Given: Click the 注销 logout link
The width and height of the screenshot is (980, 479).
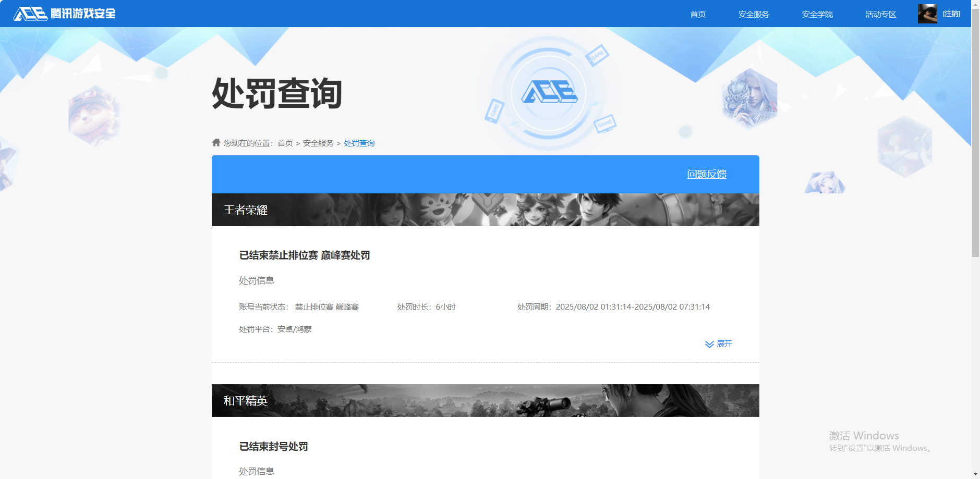Looking at the screenshot, I should pos(951,14).
